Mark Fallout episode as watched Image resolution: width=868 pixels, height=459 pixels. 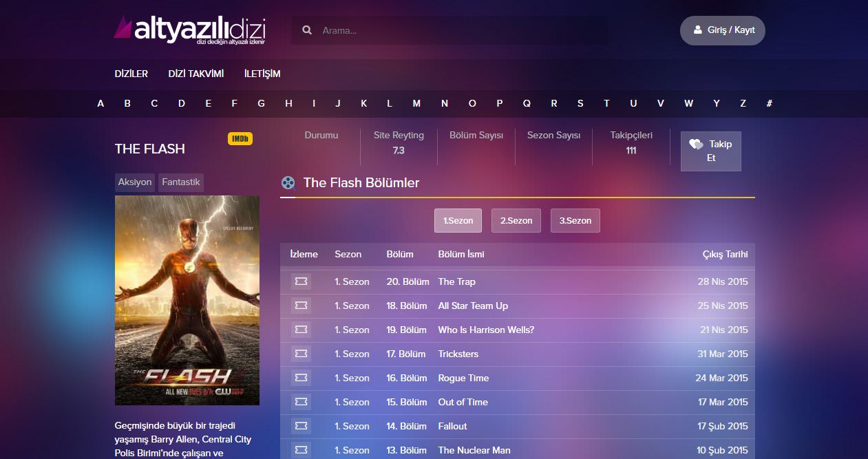pyautogui.click(x=301, y=426)
